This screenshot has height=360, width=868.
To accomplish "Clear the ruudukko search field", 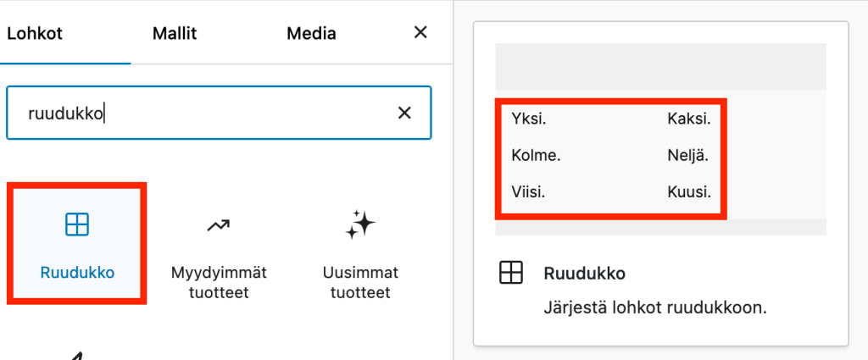I will (404, 114).
